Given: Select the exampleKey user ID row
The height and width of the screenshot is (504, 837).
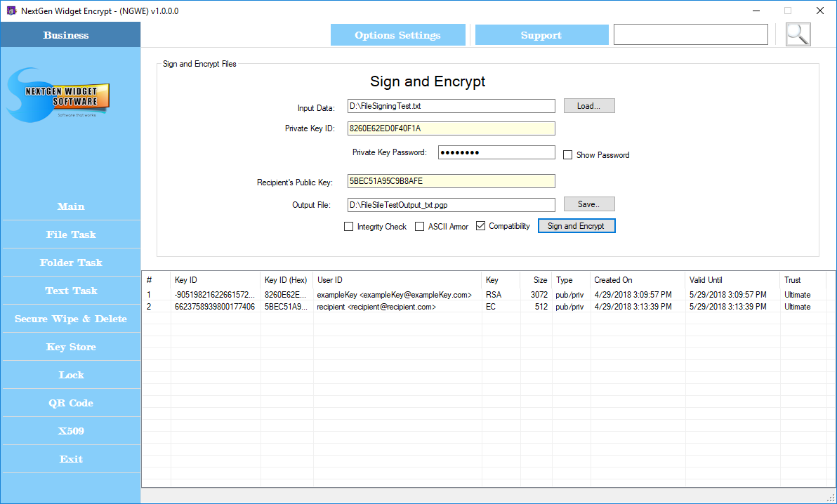Looking at the screenshot, I should point(395,295).
